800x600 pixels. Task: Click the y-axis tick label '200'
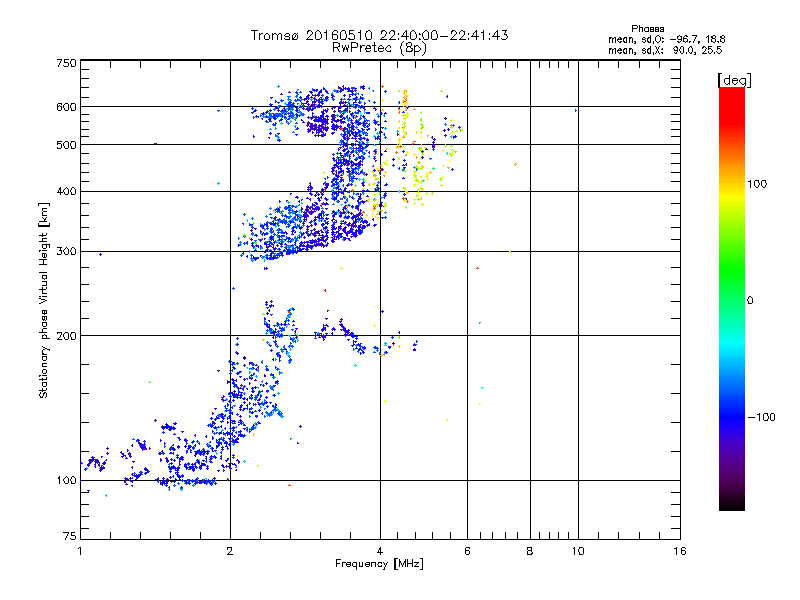point(66,336)
